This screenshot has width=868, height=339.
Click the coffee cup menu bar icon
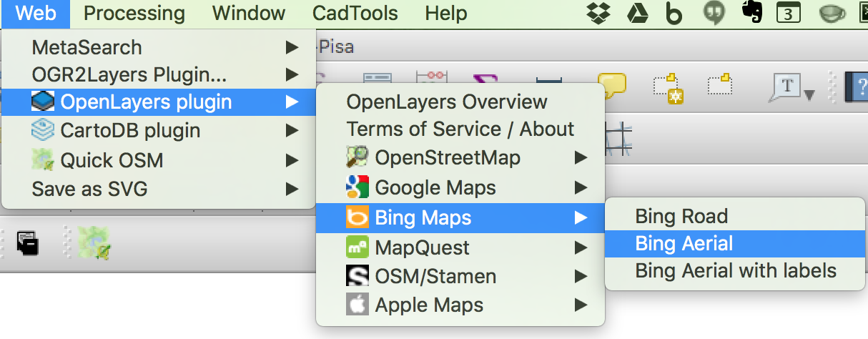click(832, 13)
